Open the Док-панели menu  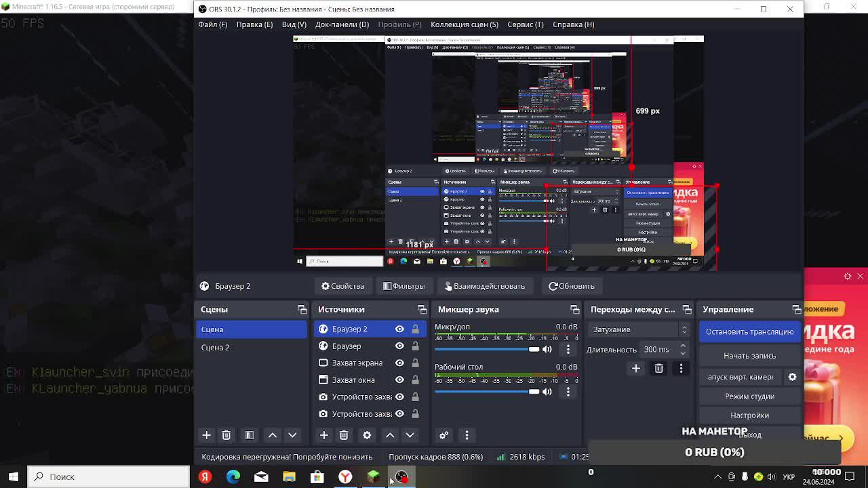[x=342, y=24]
